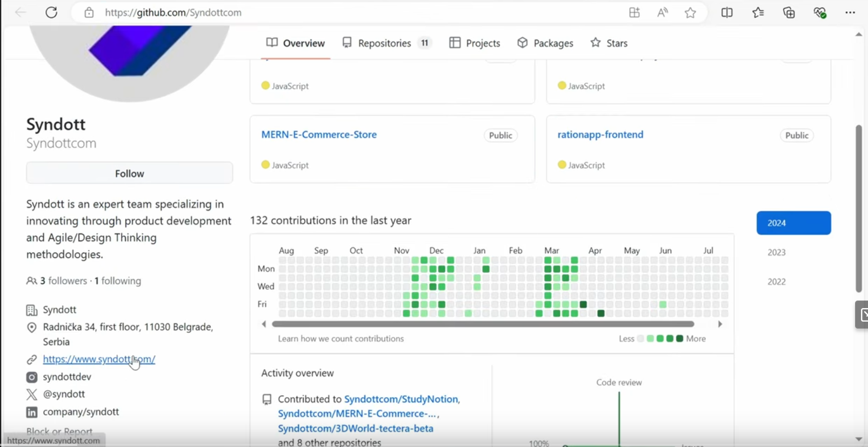
Task: Click Learn how we count contributions
Action: coord(341,339)
